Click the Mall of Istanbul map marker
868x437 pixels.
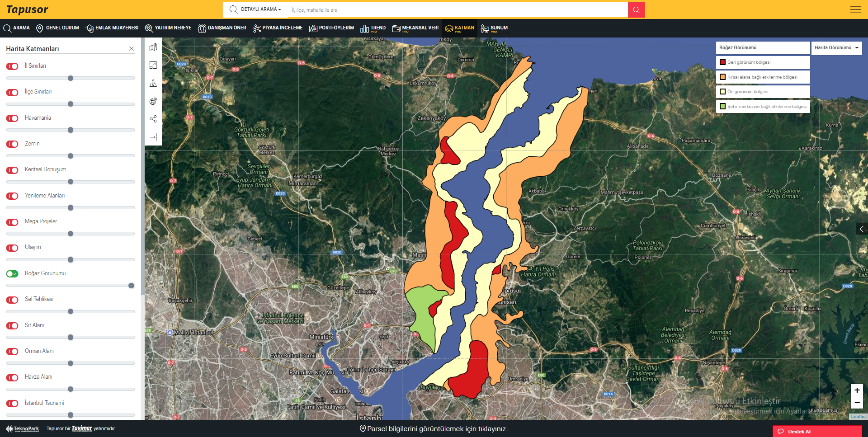tap(170, 333)
